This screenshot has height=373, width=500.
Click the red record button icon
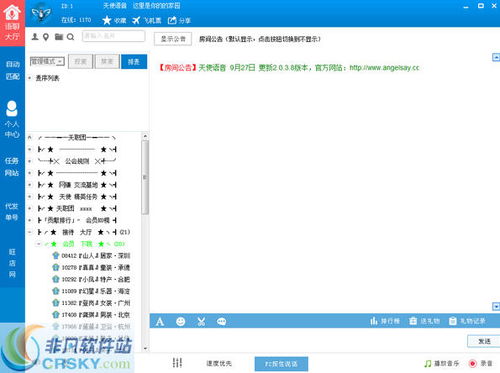(x=472, y=363)
